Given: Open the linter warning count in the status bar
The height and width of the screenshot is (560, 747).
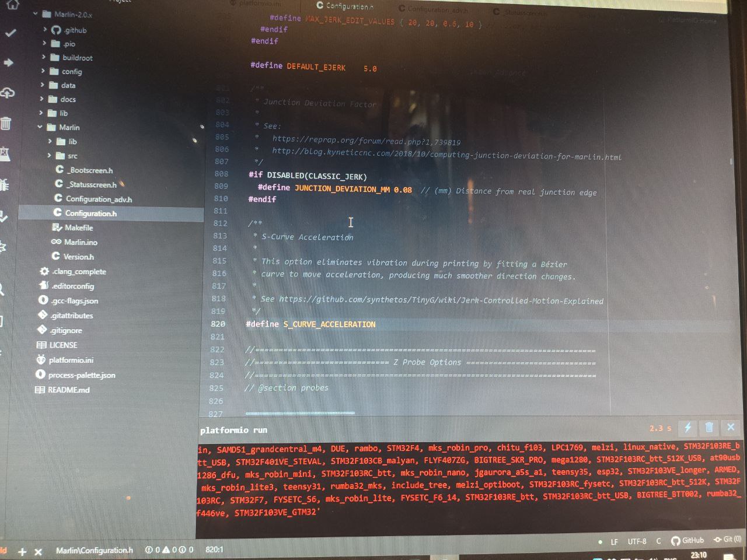Looking at the screenshot, I should (169, 549).
